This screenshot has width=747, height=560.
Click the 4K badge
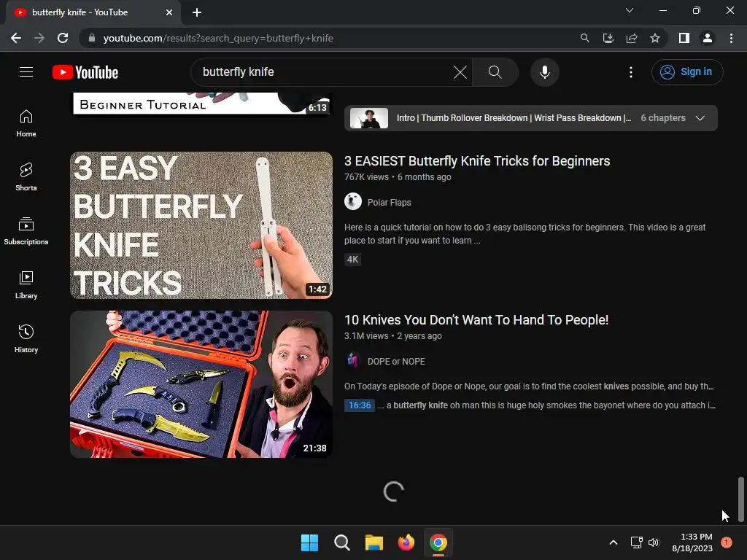point(352,260)
